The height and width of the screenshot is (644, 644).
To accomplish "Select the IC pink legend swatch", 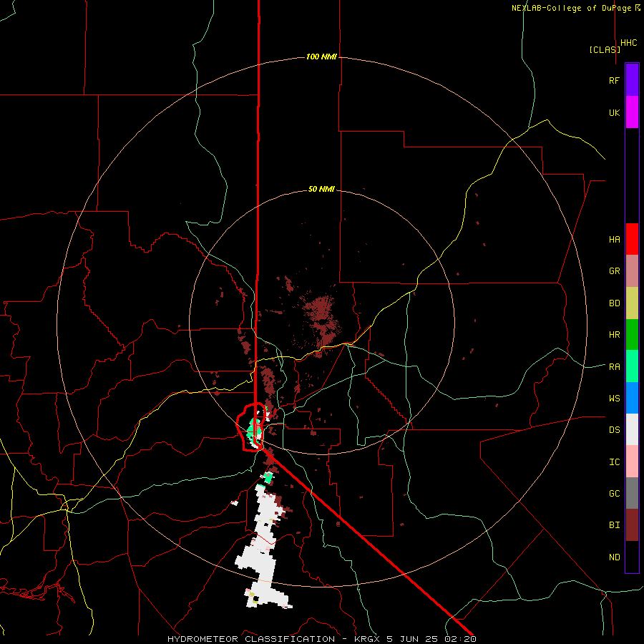I will (632, 462).
